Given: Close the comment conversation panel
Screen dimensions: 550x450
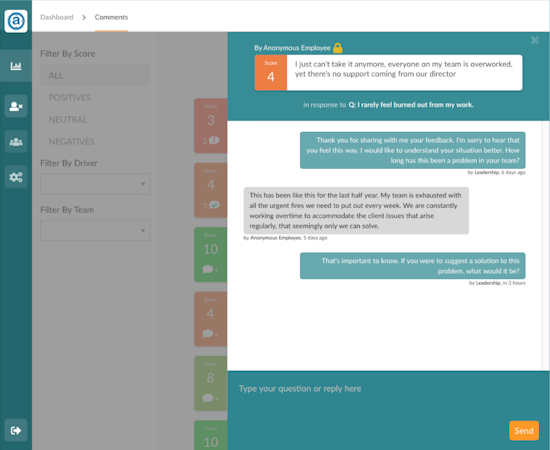Looking at the screenshot, I should pyautogui.click(x=535, y=40).
